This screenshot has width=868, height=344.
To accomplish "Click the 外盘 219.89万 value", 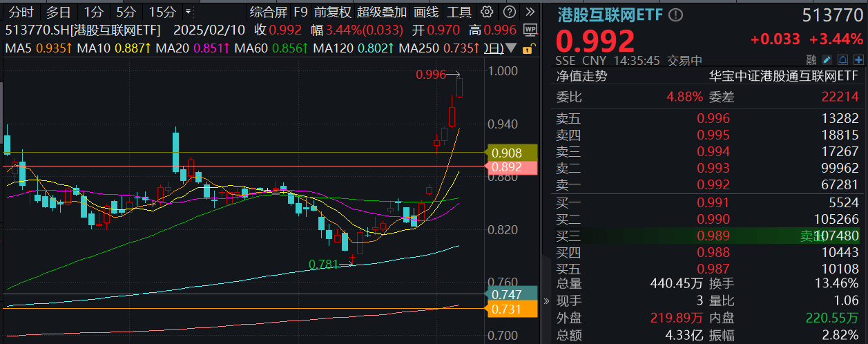I will tap(677, 318).
